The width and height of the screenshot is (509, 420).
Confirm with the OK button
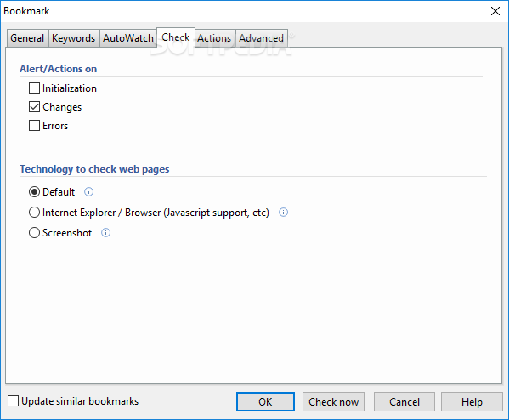[265, 402]
